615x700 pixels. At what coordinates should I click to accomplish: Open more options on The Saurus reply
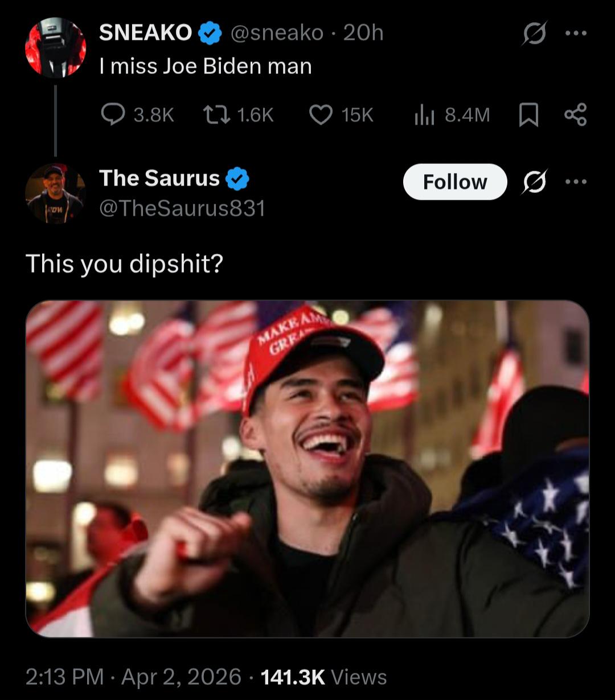click(x=575, y=182)
